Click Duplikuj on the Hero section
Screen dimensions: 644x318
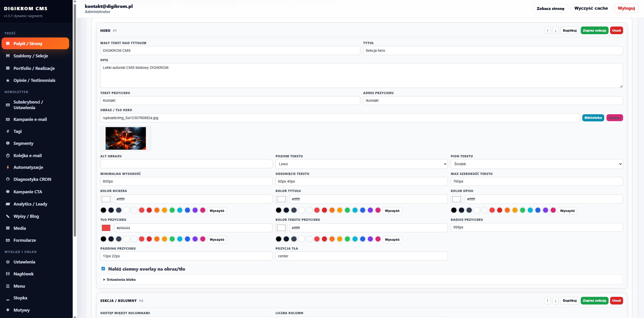pos(570,31)
